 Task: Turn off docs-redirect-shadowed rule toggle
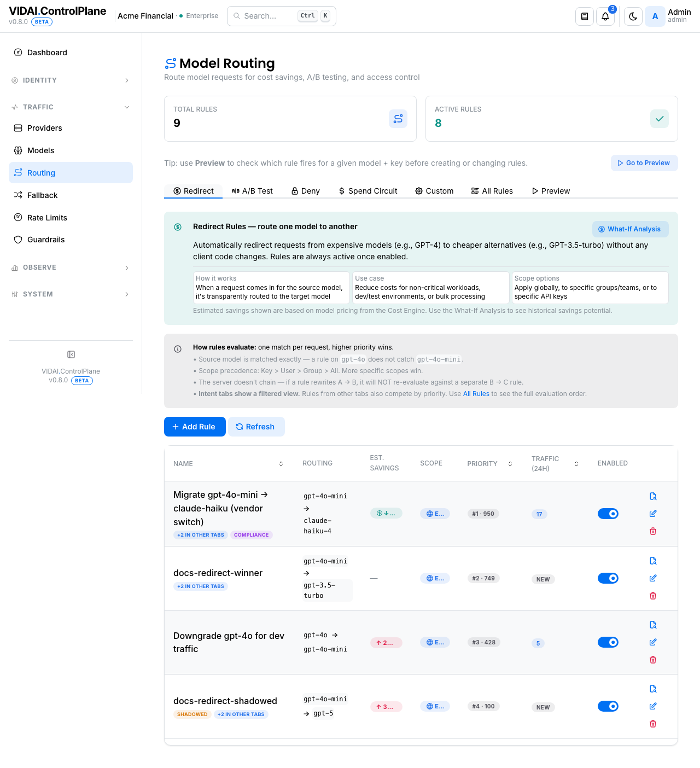[608, 706]
